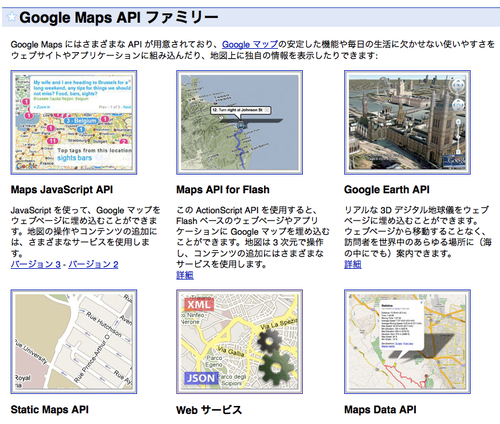The image size is (500, 424).
Task: Select the Maps JavaScript API heading
Action: click(x=62, y=190)
